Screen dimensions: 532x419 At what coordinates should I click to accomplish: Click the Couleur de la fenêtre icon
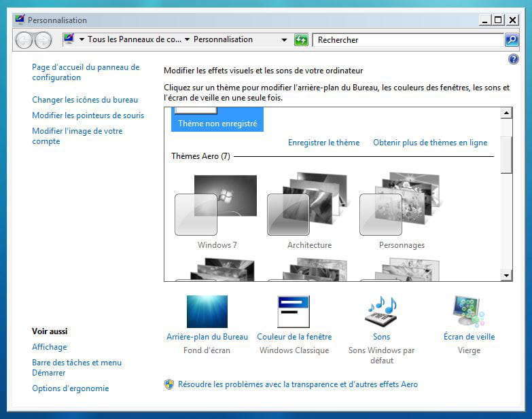coord(294,311)
